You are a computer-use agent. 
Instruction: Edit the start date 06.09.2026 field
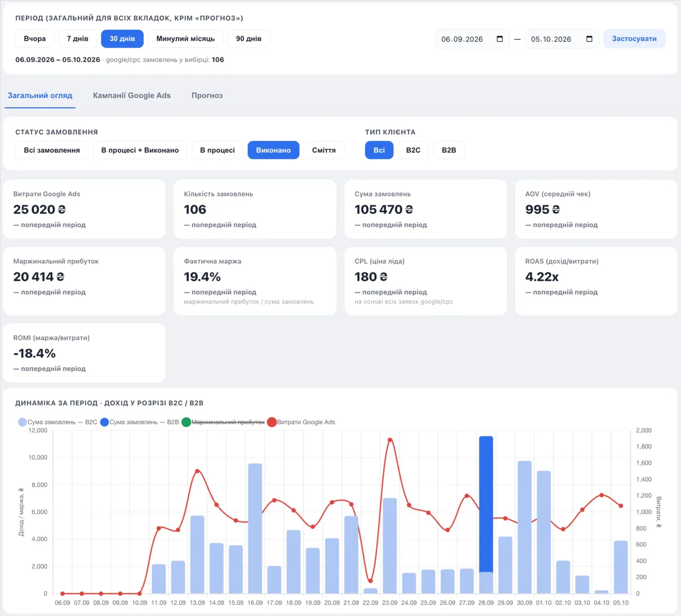coord(472,39)
